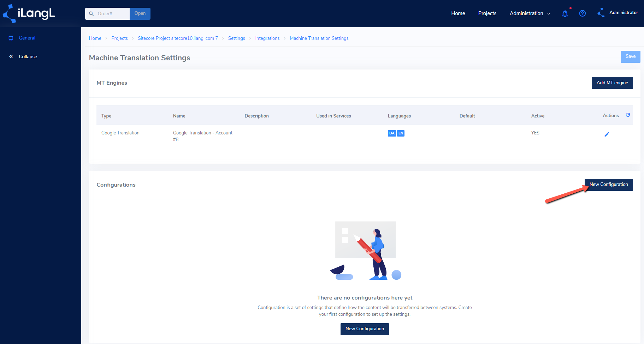Open Integrations breadcrumb link
The image size is (644, 344).
(267, 38)
